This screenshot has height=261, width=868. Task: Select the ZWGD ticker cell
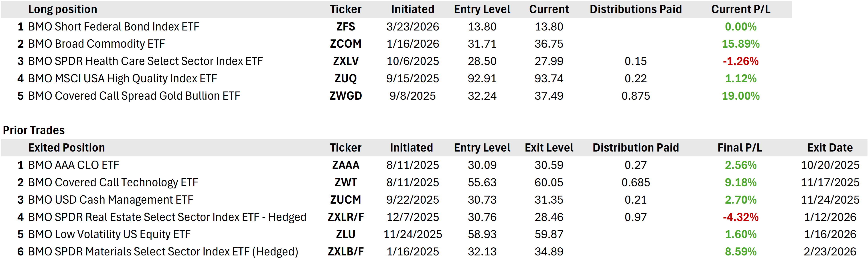point(345,96)
